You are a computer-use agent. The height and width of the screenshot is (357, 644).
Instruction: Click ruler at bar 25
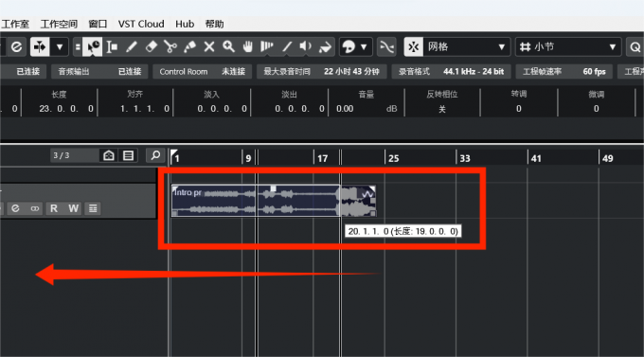pos(393,158)
